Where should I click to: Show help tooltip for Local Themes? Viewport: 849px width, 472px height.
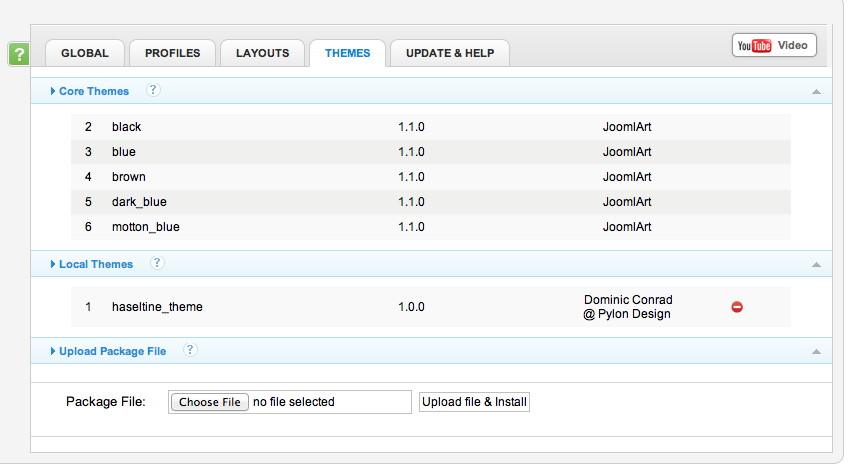(157, 263)
